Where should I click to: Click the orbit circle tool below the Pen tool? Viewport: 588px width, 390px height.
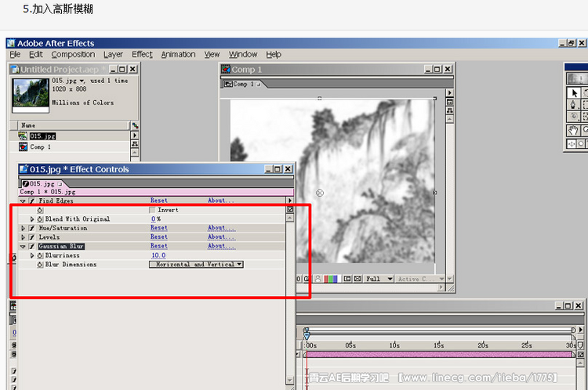click(x=574, y=116)
